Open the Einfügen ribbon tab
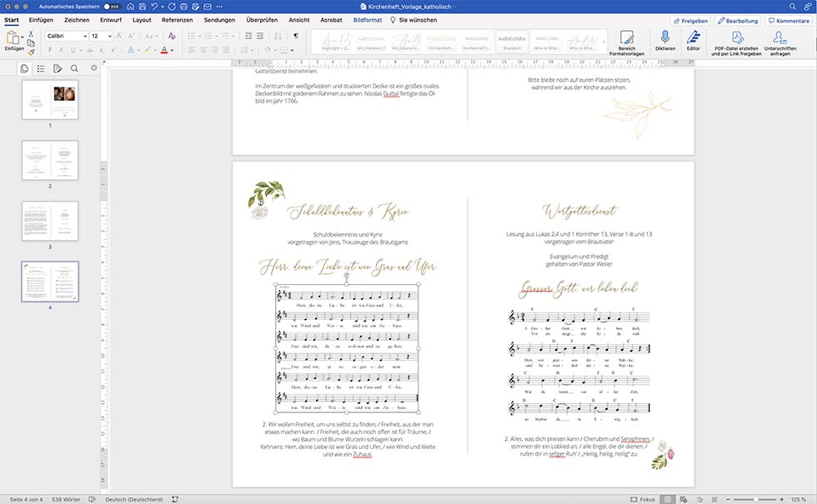817x504 pixels. pyautogui.click(x=41, y=20)
